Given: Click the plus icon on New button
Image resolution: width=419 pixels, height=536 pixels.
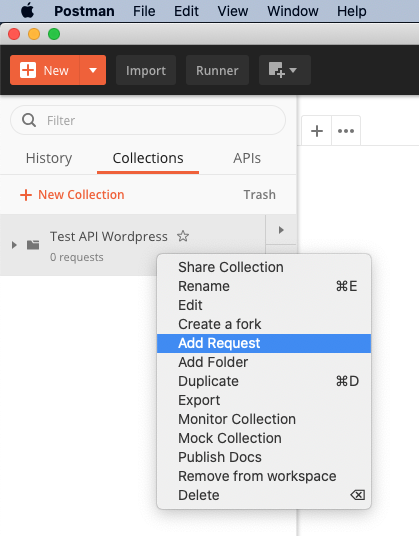Looking at the screenshot, I should pos(28,70).
